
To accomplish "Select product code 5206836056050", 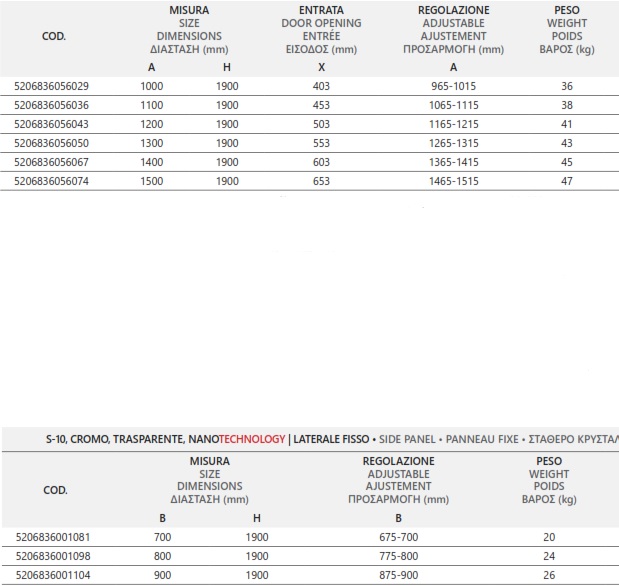I will pyautogui.click(x=51, y=143).
